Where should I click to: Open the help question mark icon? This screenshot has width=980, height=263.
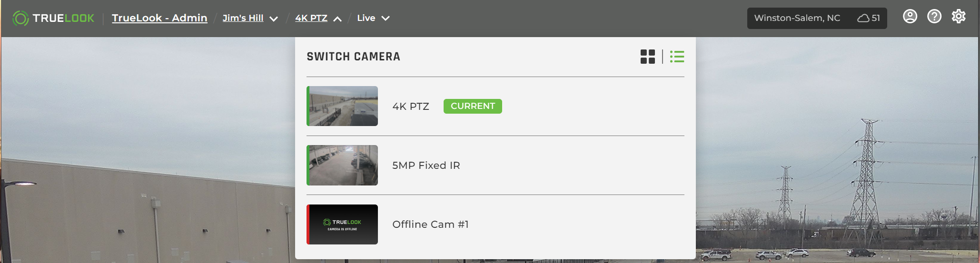click(x=934, y=17)
